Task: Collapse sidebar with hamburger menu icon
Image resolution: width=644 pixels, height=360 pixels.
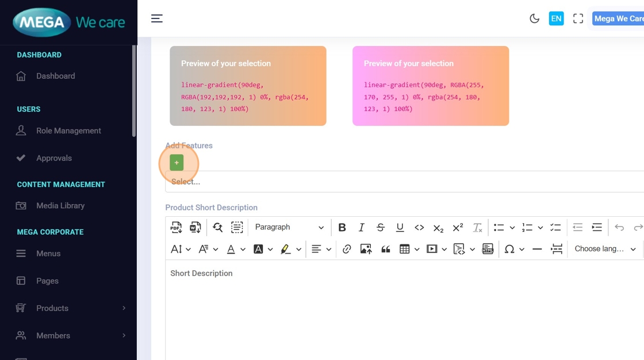Action: click(157, 18)
